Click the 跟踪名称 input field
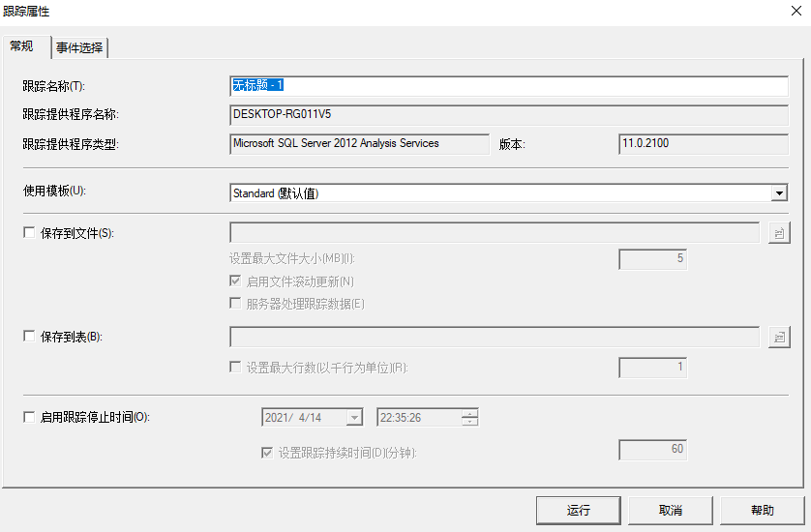 point(509,86)
